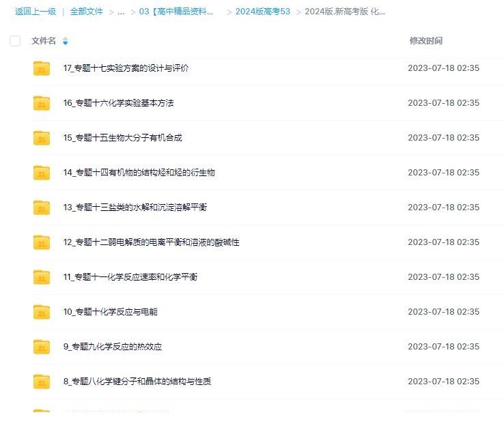Screen dimensions: 504x428
Task: Open 12_专题十二弱电解质的电离平衡和溶液的酸碱性 name
Action: 152,242
